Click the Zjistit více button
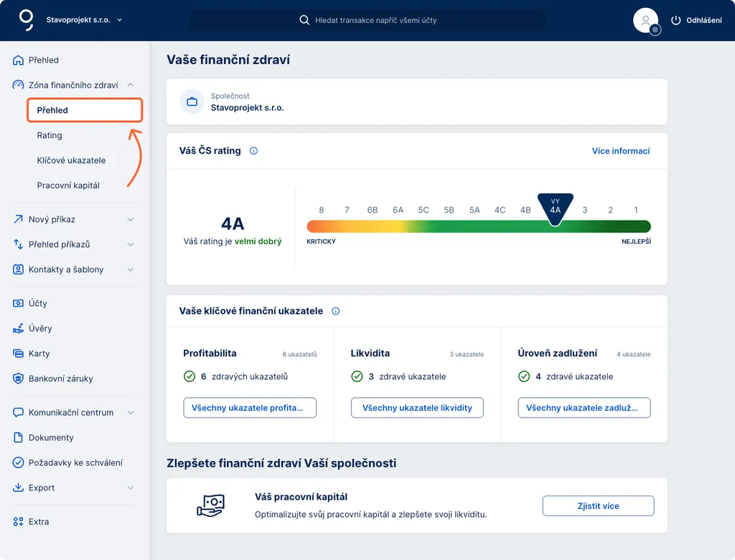This screenshot has width=735, height=560. tap(598, 505)
